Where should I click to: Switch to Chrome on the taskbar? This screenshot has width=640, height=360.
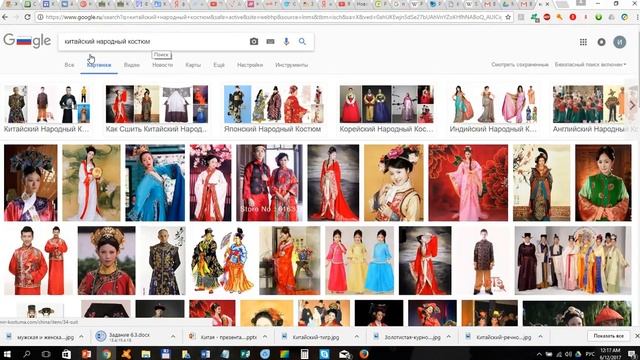[106, 354]
